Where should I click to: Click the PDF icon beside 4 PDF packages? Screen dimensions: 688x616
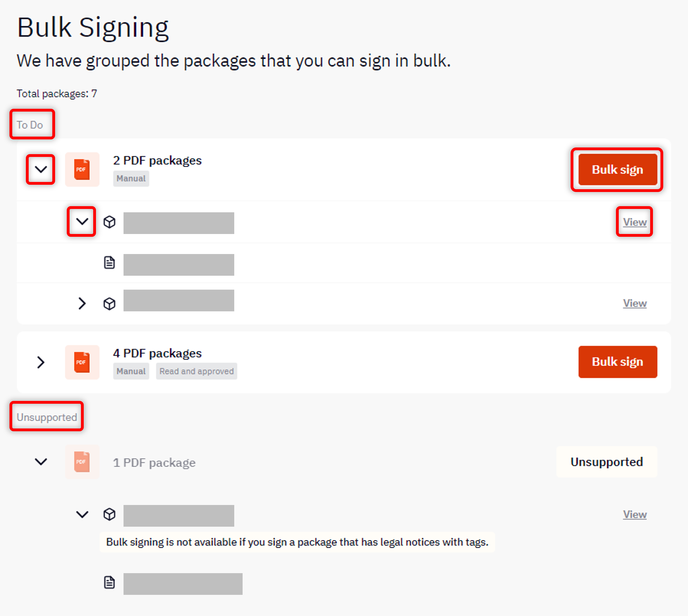coord(82,362)
